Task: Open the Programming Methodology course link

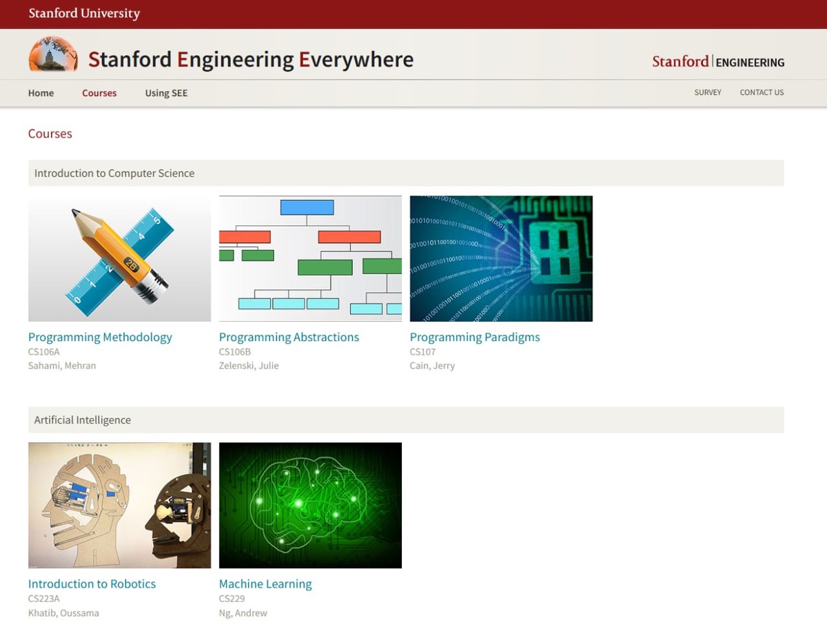Action: (x=100, y=337)
